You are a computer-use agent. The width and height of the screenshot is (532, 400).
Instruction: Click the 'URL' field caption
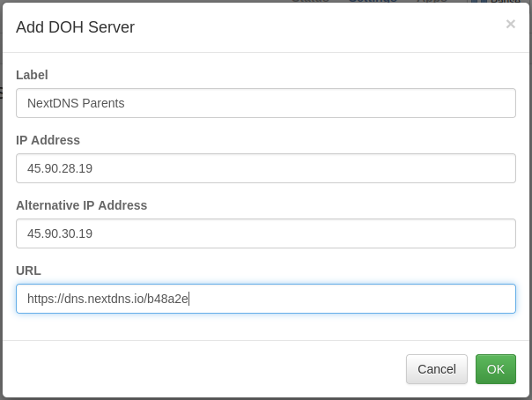28,270
